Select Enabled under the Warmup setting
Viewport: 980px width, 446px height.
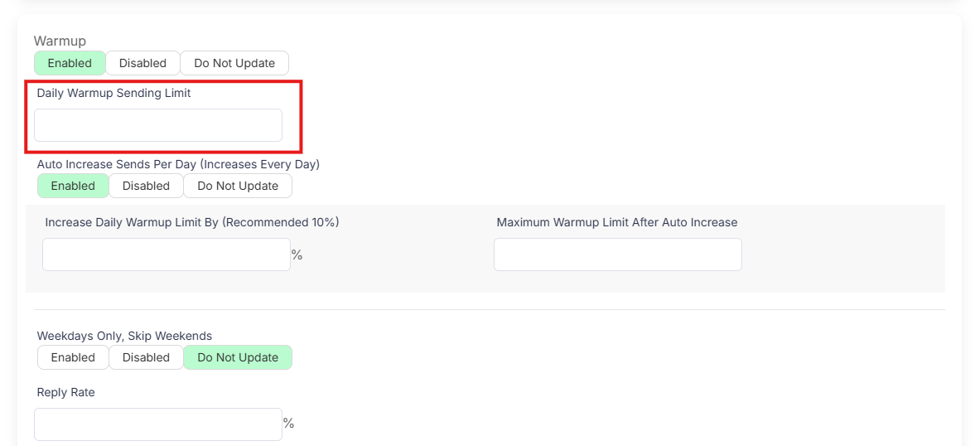70,63
